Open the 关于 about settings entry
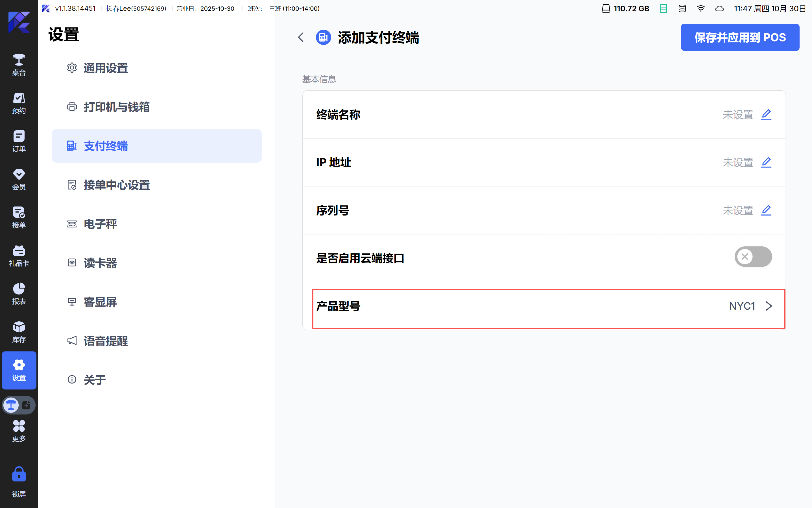The height and width of the screenshot is (508, 812). pyautogui.click(x=94, y=380)
